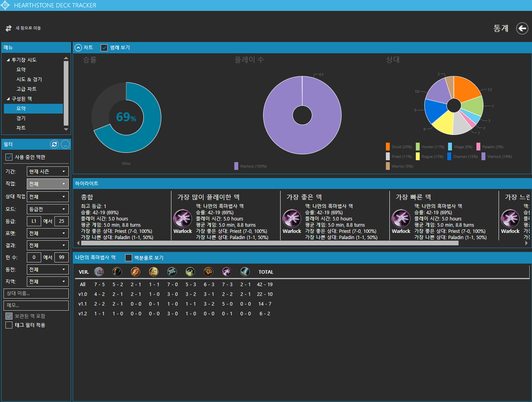Screen dimensions: 532x402
Task: Open the 직업 filter dropdown
Action: pos(48,184)
